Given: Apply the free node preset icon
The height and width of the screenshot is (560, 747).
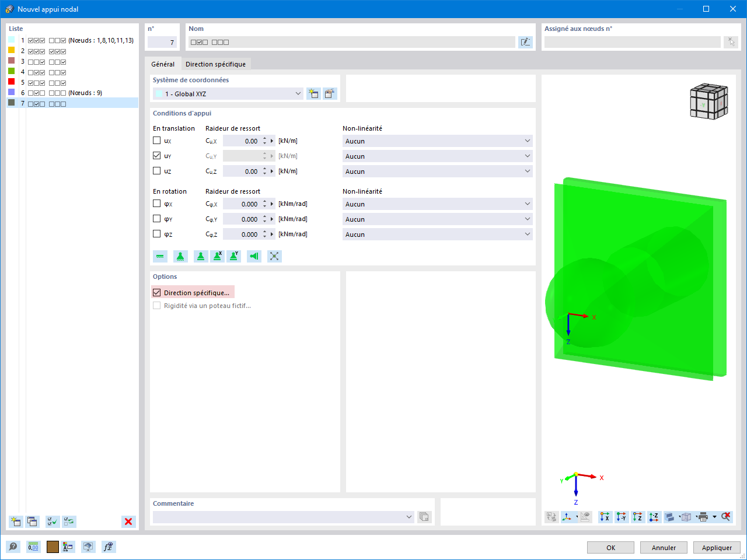Looking at the screenshot, I should [x=274, y=256].
